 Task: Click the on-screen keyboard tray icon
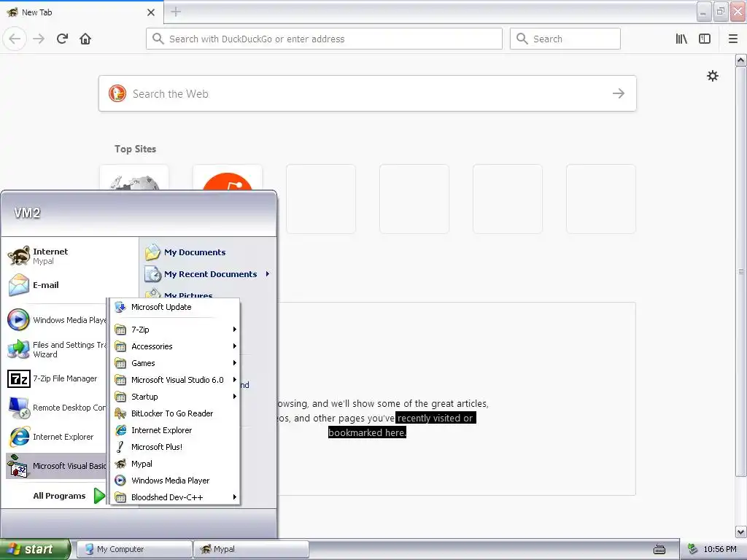659,550
